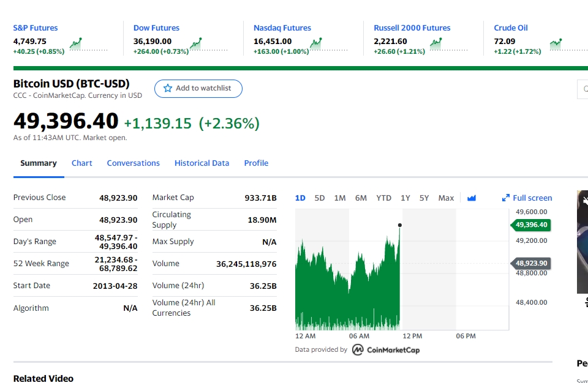Open the S&P Futures link
588x383 pixels.
(36, 28)
